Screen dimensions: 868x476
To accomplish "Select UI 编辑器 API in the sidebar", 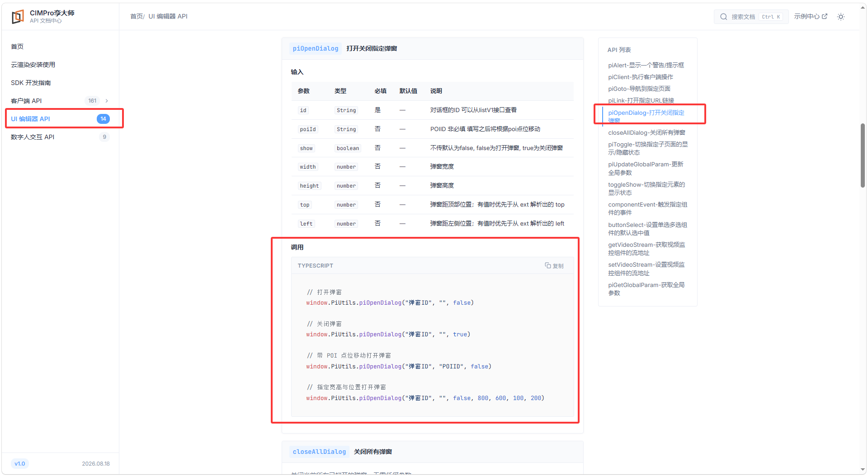I will [x=60, y=119].
